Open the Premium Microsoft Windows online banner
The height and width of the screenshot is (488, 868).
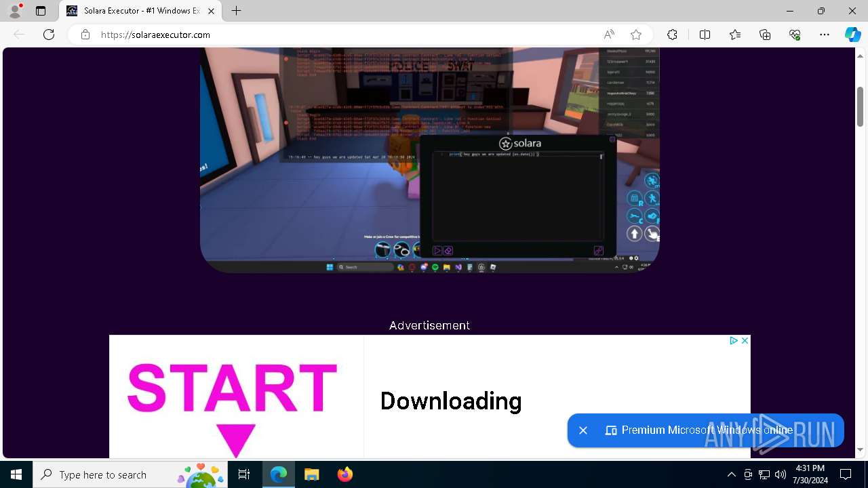[x=707, y=430]
